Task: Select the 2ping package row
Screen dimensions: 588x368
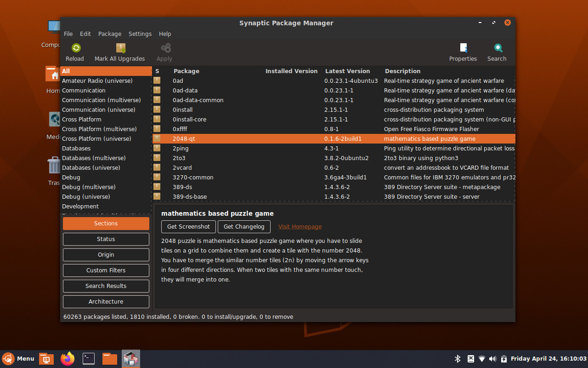Action: point(334,148)
